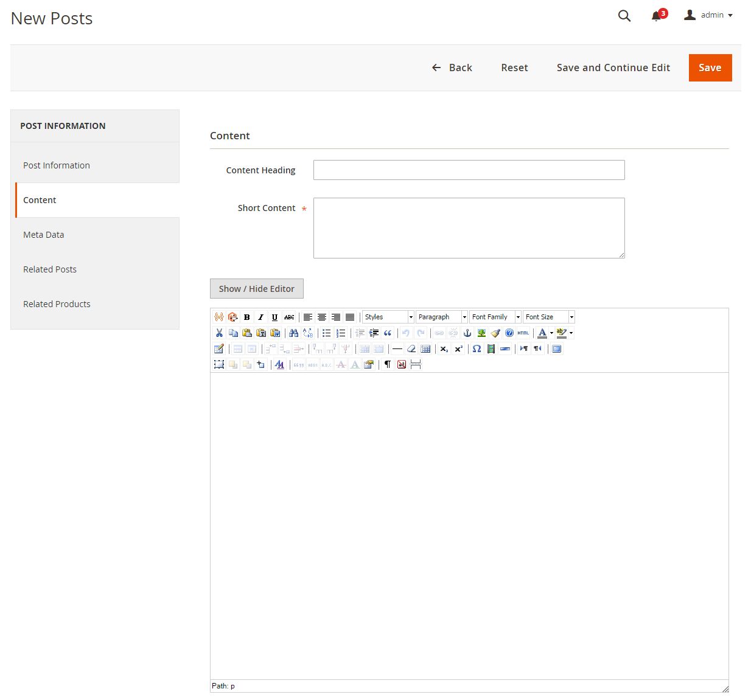This screenshot has height=700, width=751.
Task: Click the insert anchor icon
Action: tap(467, 333)
